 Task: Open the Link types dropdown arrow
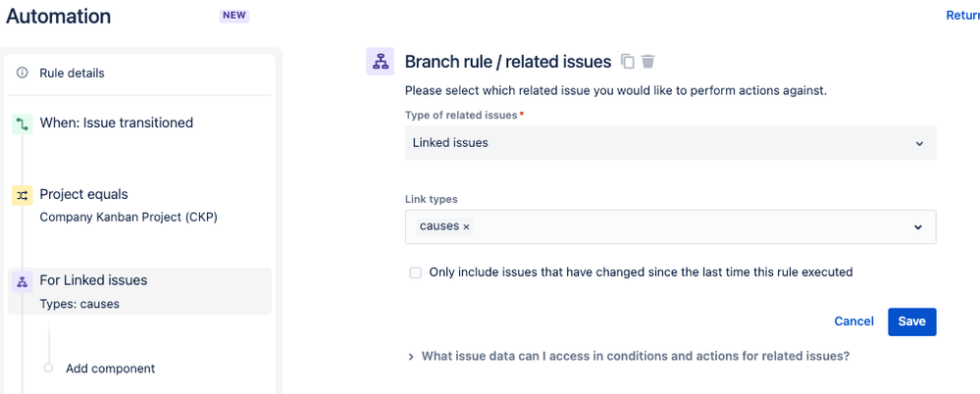tap(918, 227)
